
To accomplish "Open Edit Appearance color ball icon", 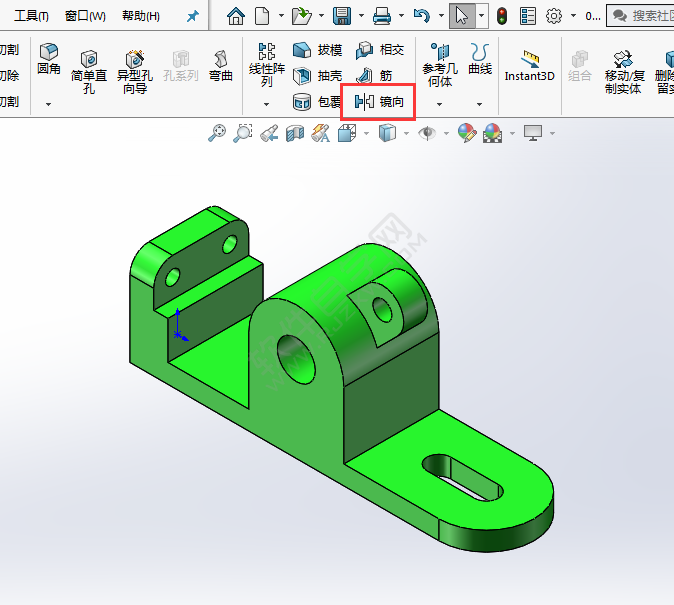I will (467, 133).
